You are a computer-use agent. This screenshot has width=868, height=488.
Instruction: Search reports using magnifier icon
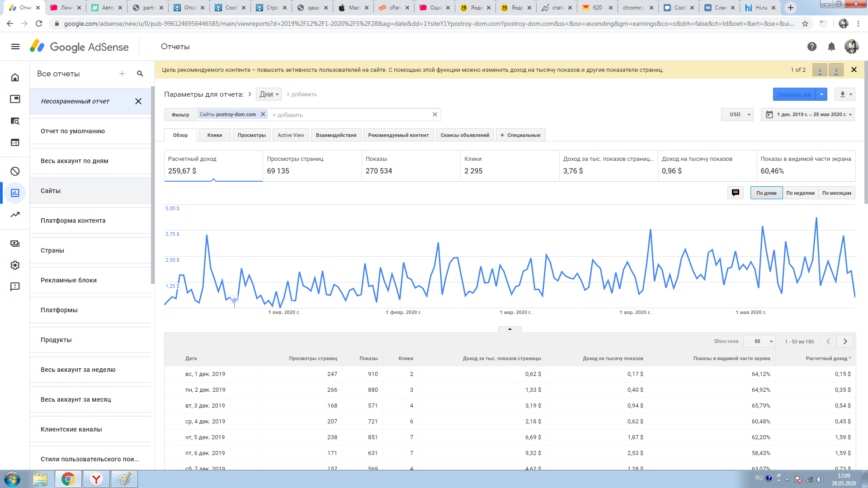tap(140, 74)
